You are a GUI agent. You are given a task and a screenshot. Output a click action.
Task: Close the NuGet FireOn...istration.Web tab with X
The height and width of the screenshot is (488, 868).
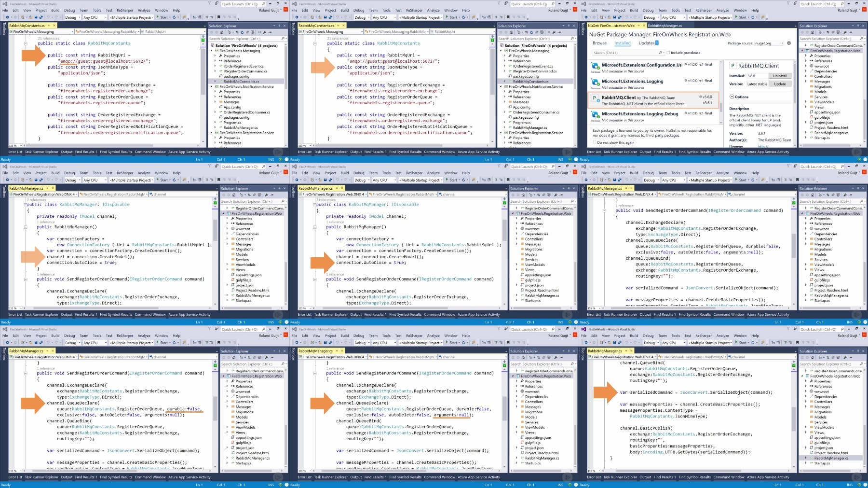[644, 26]
